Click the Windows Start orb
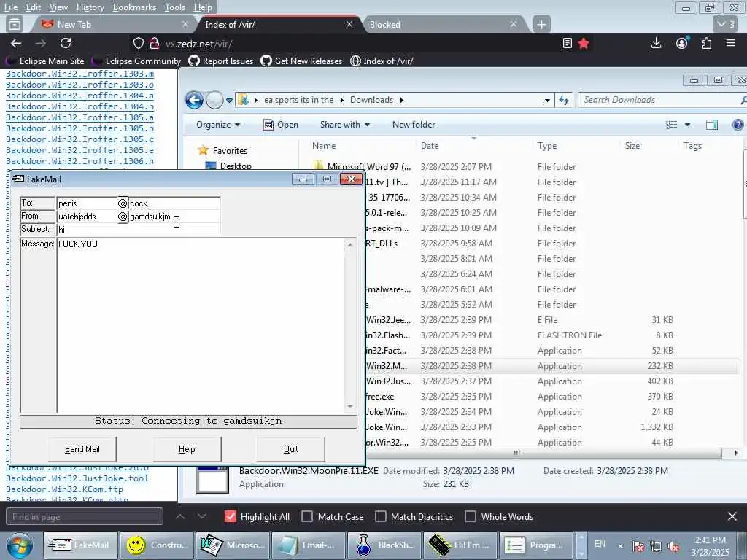This screenshot has width=747, height=560. (19, 545)
